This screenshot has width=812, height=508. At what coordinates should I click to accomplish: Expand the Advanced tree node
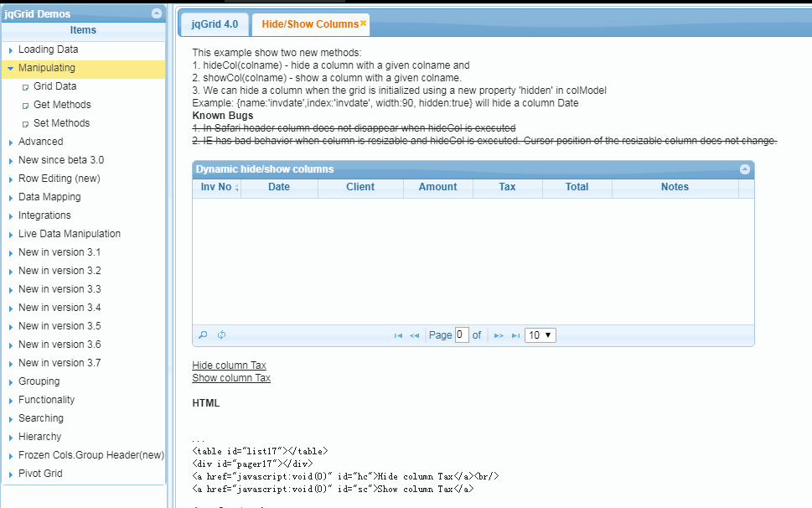(10, 143)
